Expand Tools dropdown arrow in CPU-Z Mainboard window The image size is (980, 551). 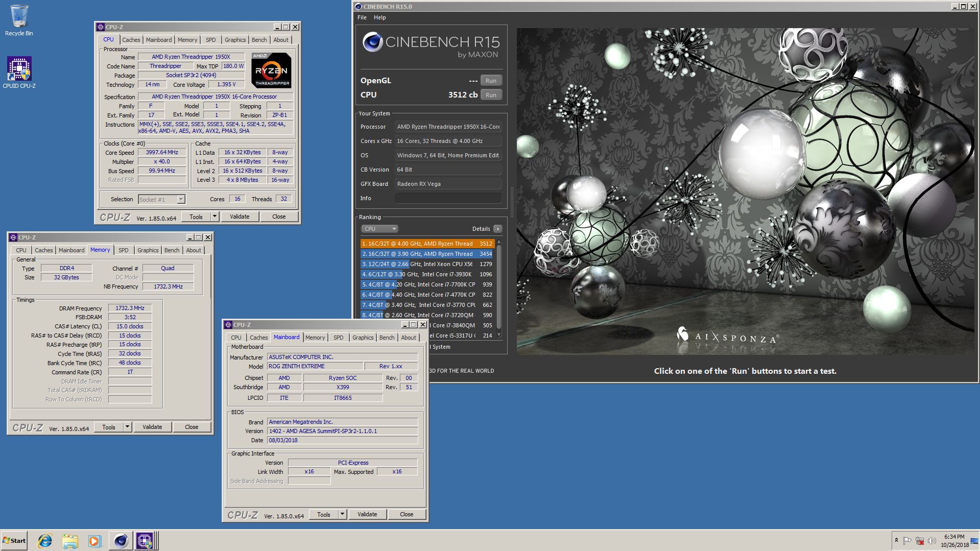(x=342, y=514)
